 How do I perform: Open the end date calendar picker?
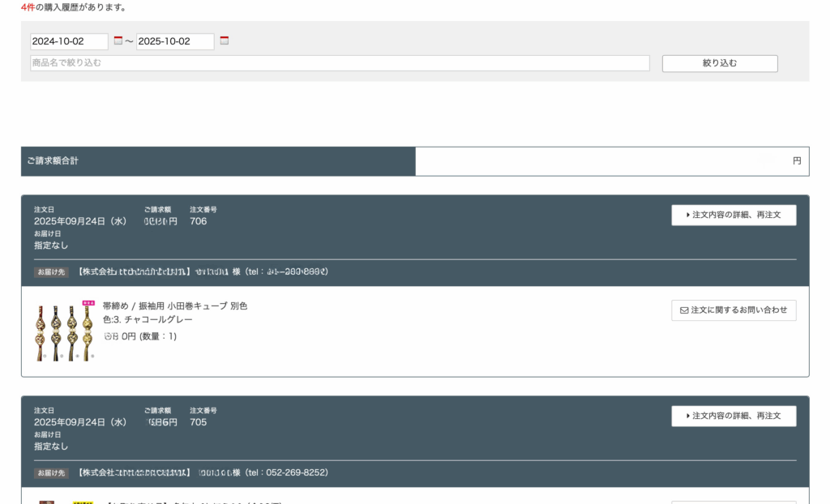pos(225,41)
